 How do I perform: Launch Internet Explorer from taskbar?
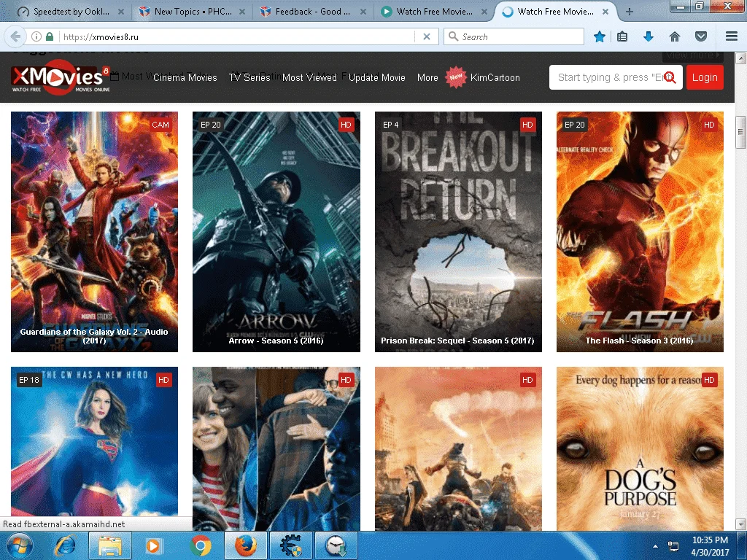[x=64, y=545]
